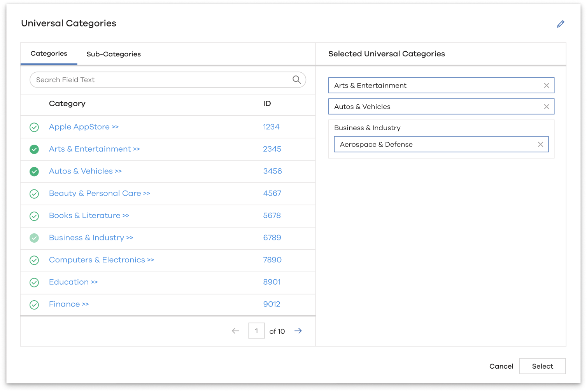Click ID value 9012
The height and width of the screenshot is (392, 587).
click(272, 304)
